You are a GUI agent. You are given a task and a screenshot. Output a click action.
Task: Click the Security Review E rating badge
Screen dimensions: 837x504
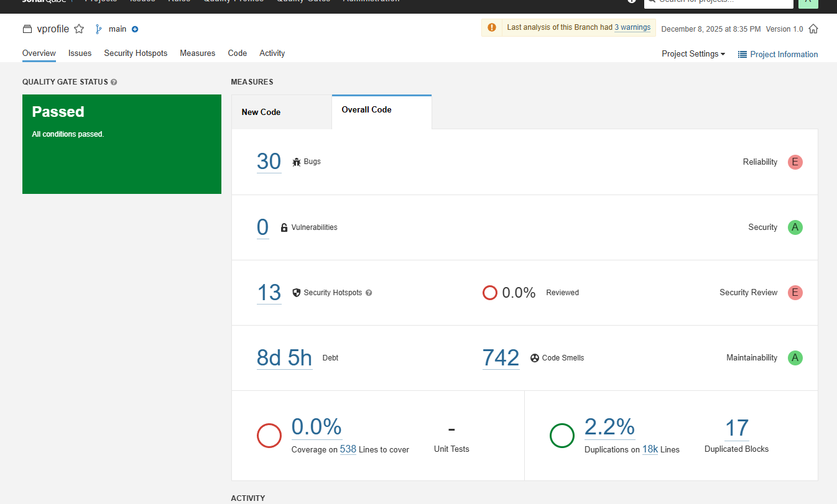[795, 293]
